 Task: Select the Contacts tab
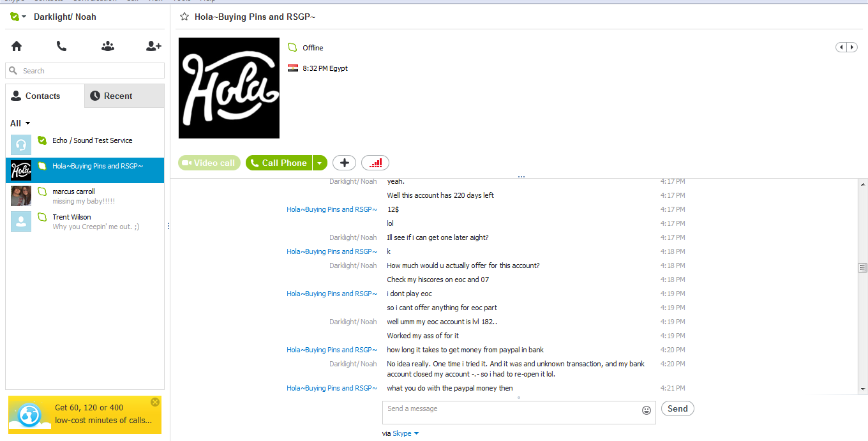point(45,96)
